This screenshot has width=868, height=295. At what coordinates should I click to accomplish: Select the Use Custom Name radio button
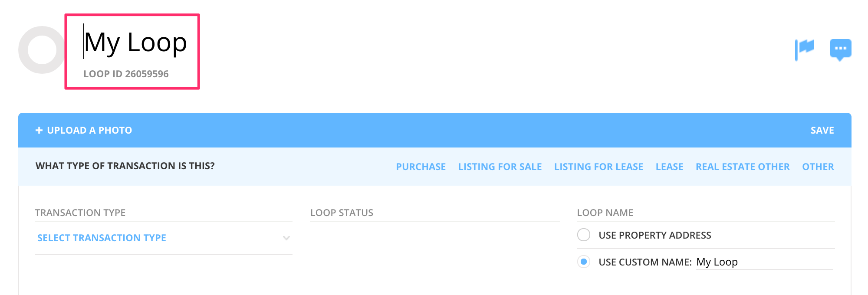coord(584,262)
